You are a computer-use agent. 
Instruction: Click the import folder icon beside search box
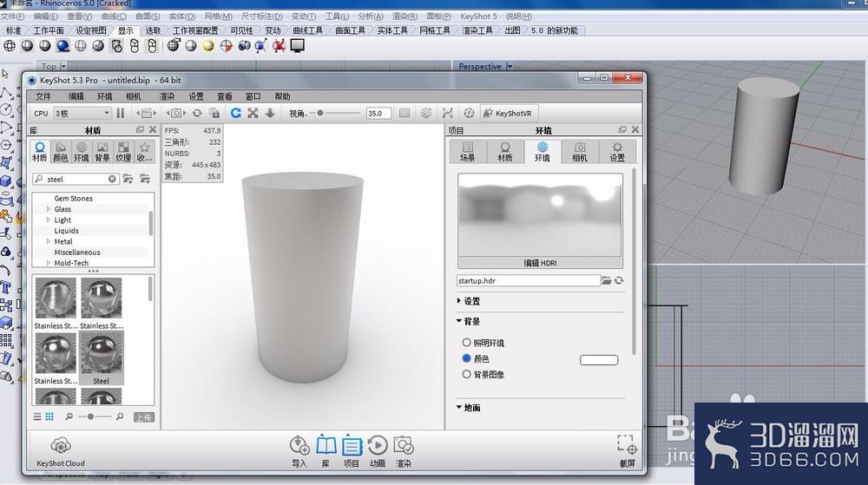(x=128, y=179)
